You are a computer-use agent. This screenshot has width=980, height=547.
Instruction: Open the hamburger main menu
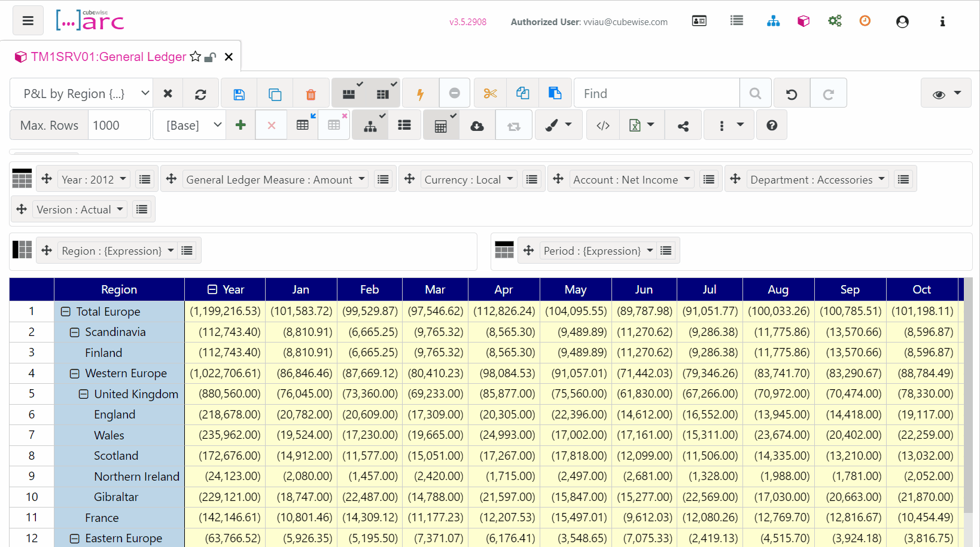coord(28,21)
